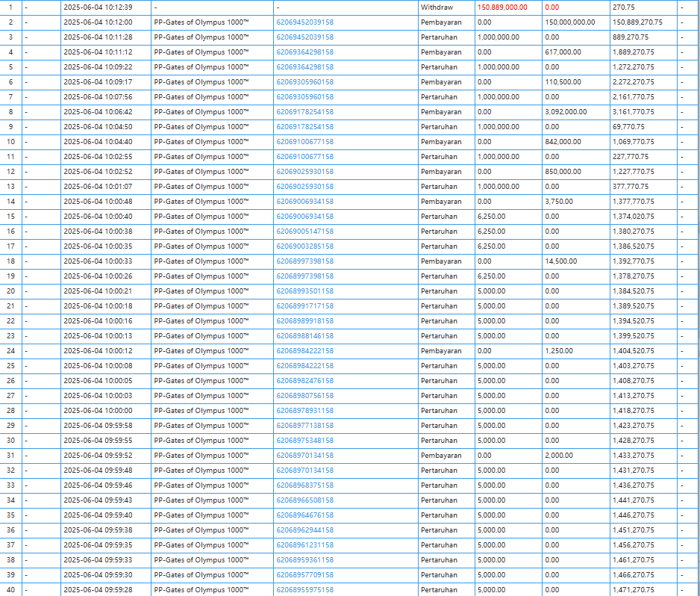This screenshot has height=596, width=700.
Task: Open transaction link 62068959361158
Action: (x=305, y=560)
